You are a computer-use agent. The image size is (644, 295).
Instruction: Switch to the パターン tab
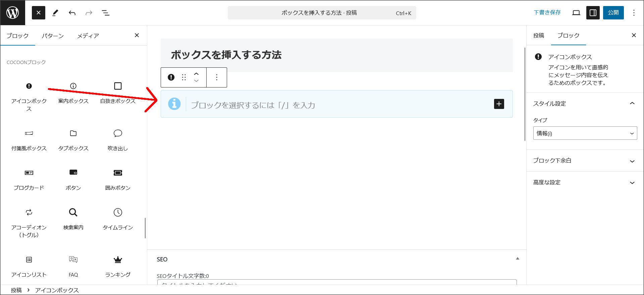click(x=53, y=36)
